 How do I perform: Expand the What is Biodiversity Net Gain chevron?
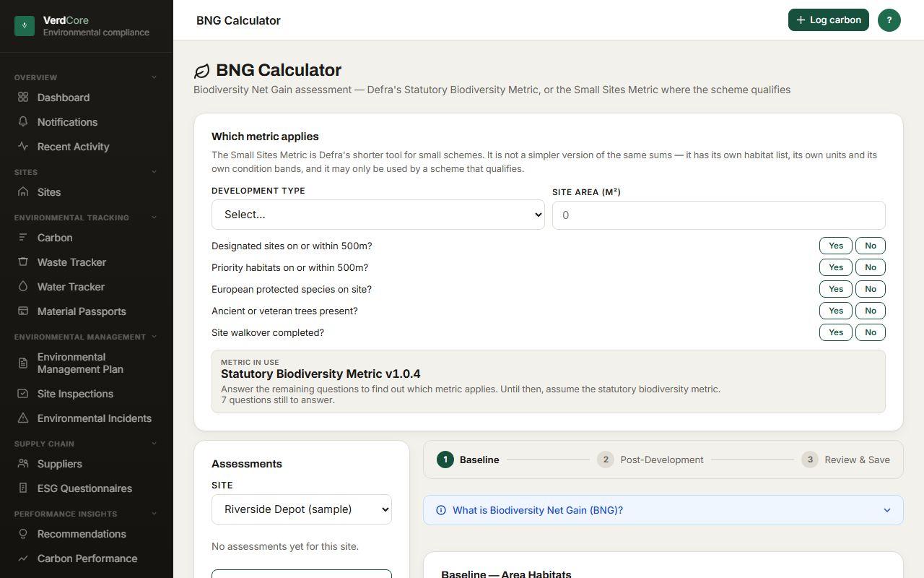point(887,510)
